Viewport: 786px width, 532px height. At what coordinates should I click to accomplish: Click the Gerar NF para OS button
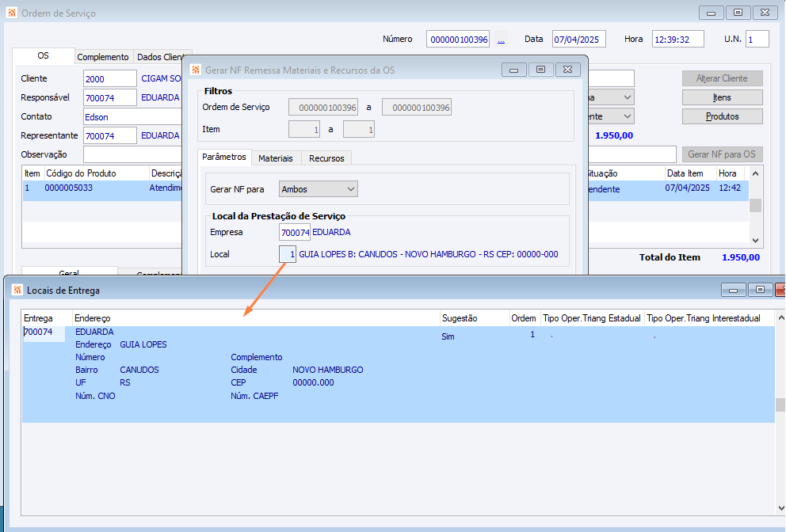coord(723,154)
